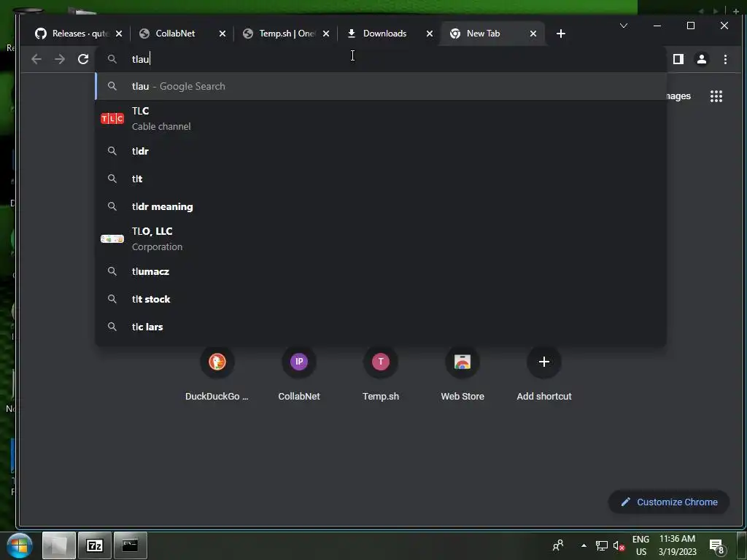Reload the current page
The width and height of the screenshot is (747, 560).
[83, 59]
